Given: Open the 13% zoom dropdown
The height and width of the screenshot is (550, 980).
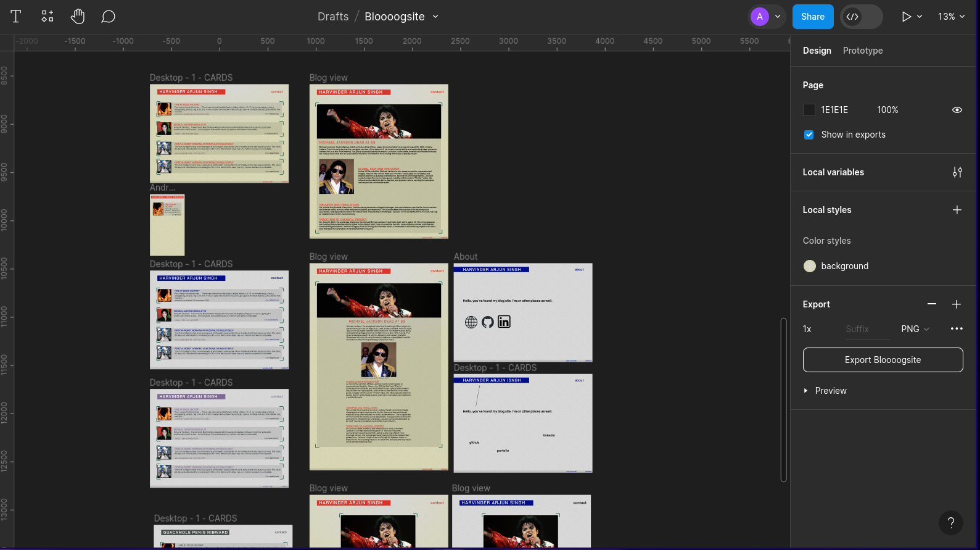Looking at the screenshot, I should pos(951,17).
